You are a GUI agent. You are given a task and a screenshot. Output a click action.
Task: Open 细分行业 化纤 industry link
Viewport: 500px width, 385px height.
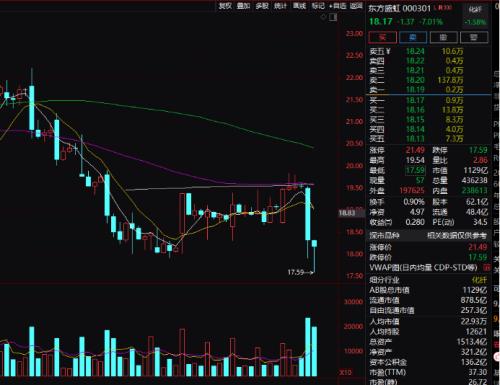pos(479,280)
